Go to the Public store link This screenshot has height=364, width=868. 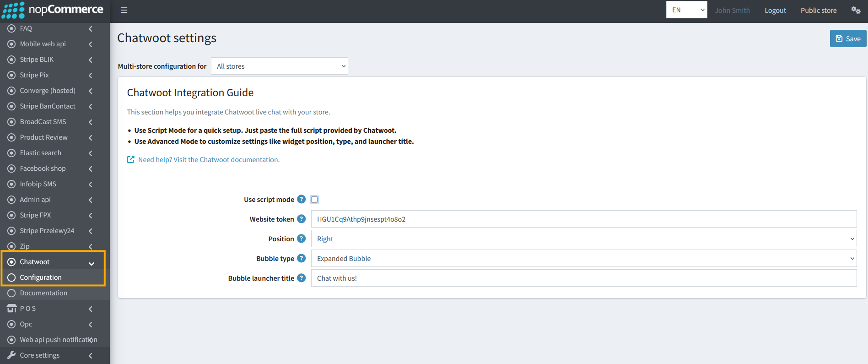pyautogui.click(x=819, y=10)
